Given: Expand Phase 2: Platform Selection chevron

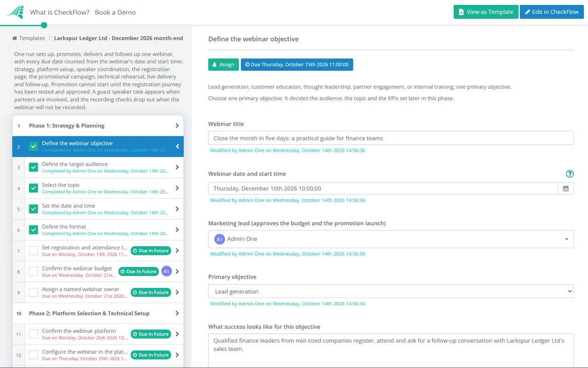Looking at the screenshot, I should (x=177, y=313).
